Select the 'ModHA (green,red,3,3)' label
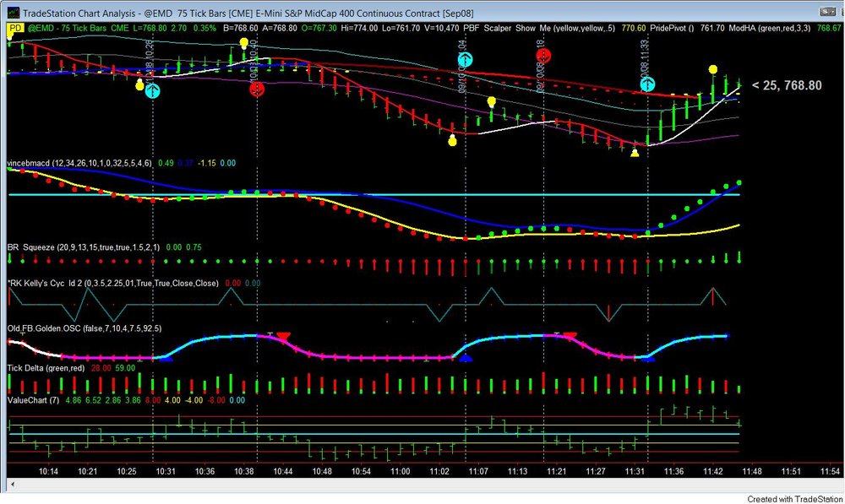The width and height of the screenshot is (845, 504). point(769,28)
